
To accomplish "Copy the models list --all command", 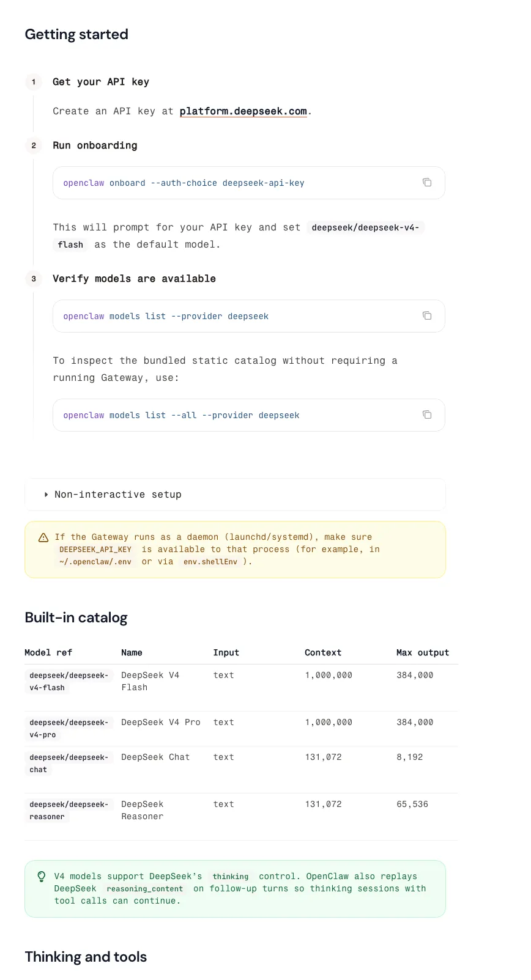I will pos(427,414).
